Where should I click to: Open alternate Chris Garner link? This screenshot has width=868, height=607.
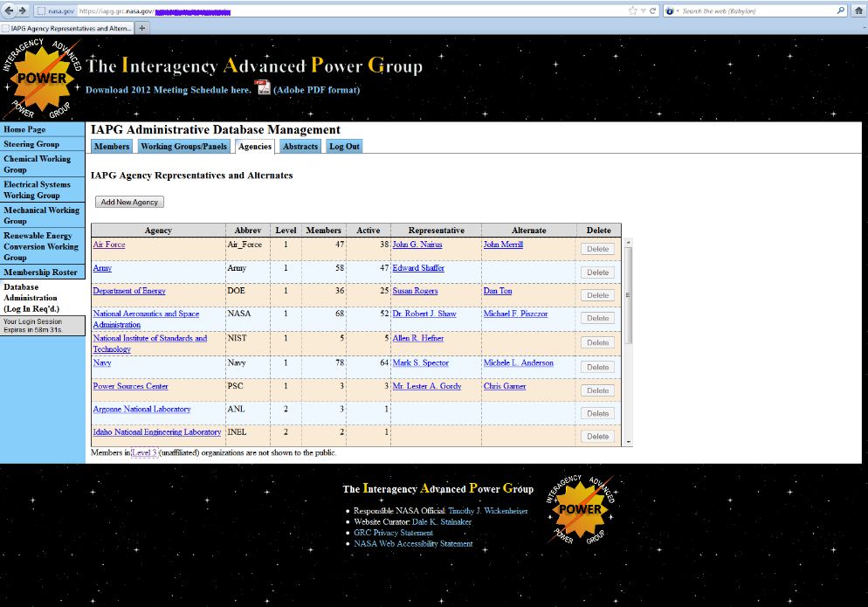point(505,386)
